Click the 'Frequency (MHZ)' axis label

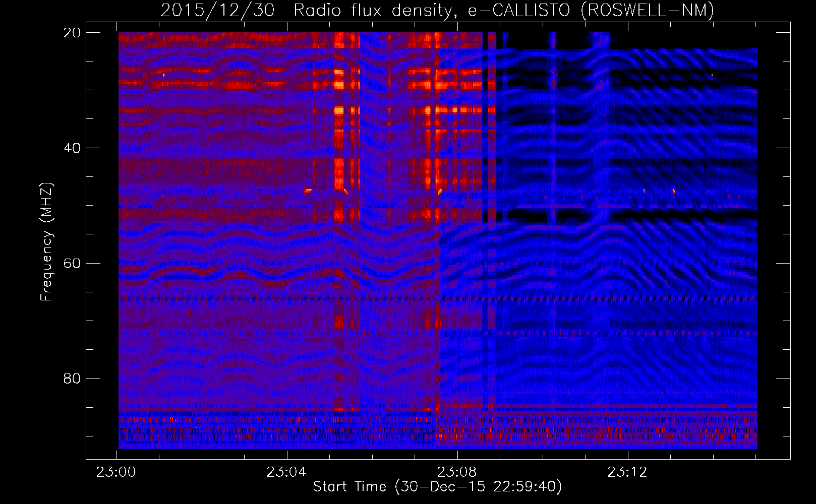click(x=46, y=242)
